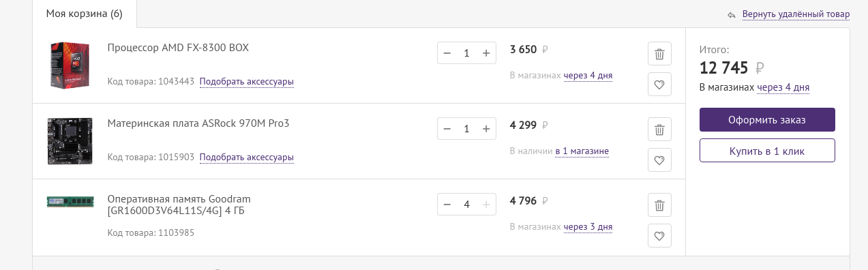Viewport: 868px width, 270px height.
Task: Favorite the ASRock 970M Pro3 motherboard
Action: click(x=659, y=160)
